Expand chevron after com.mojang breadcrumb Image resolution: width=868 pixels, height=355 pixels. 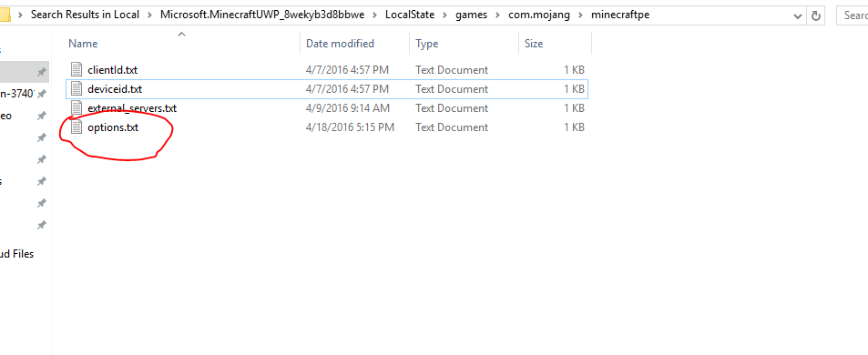point(580,15)
